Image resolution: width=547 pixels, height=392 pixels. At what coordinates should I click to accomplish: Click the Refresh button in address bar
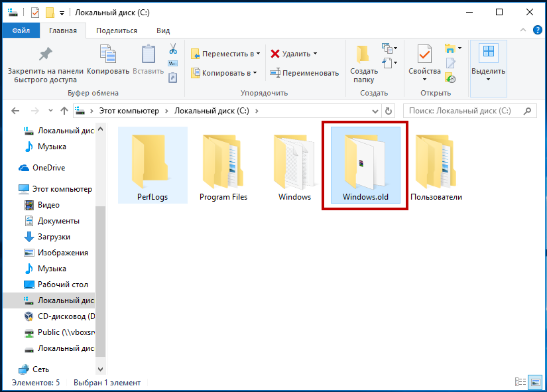click(389, 111)
